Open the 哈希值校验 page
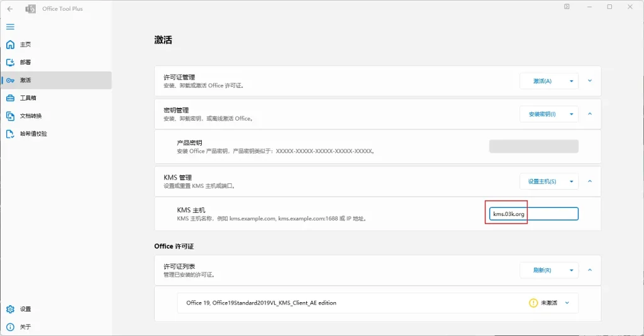The image size is (644, 336). point(56,134)
